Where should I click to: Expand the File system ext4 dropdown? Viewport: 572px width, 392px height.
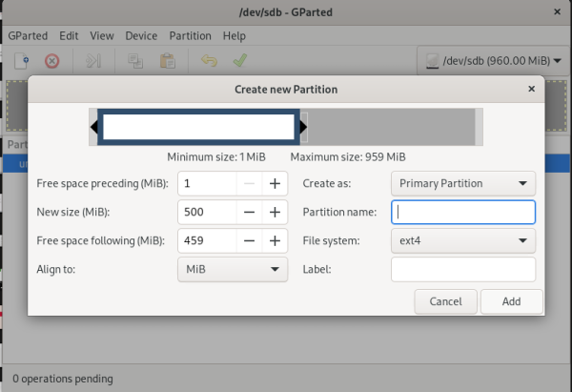point(463,241)
